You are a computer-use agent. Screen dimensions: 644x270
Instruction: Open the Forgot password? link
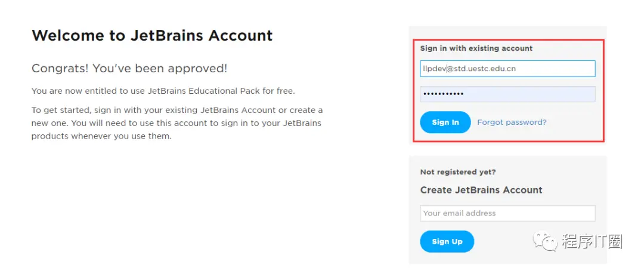tap(512, 122)
